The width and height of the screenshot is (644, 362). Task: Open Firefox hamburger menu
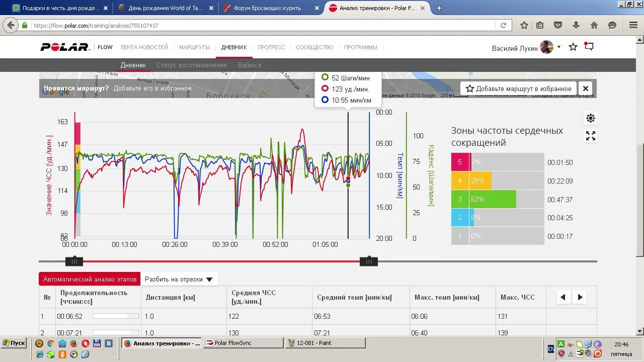pyautogui.click(x=633, y=25)
